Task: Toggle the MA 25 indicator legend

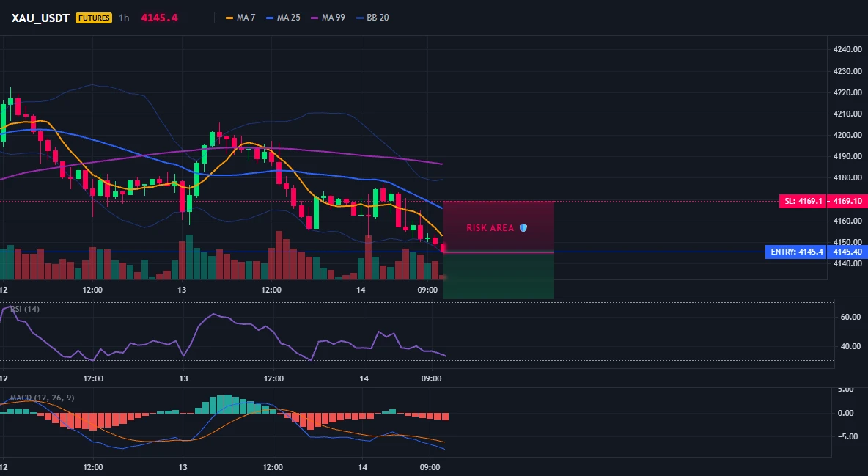Action: tap(284, 18)
